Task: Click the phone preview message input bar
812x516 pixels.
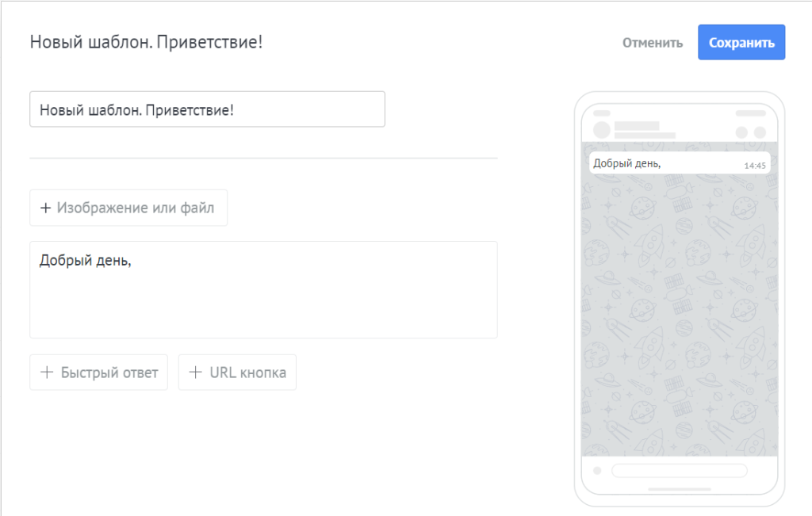Action: (680, 471)
